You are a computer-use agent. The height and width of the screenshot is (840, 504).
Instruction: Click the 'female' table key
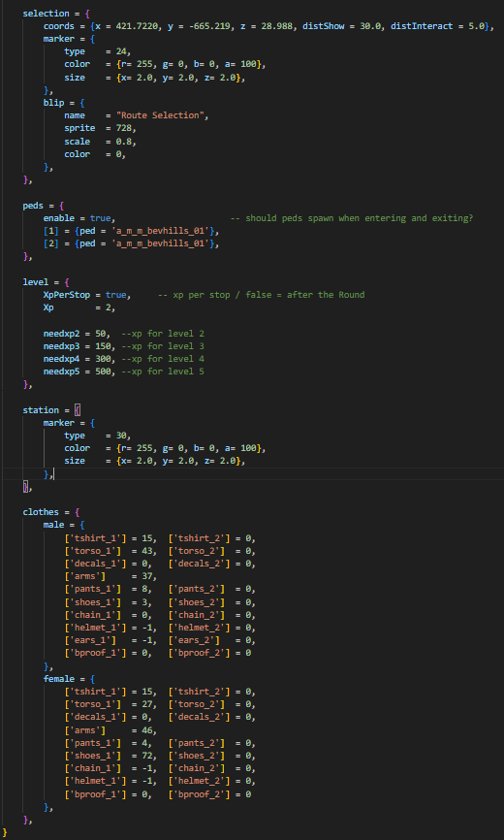tap(59, 679)
